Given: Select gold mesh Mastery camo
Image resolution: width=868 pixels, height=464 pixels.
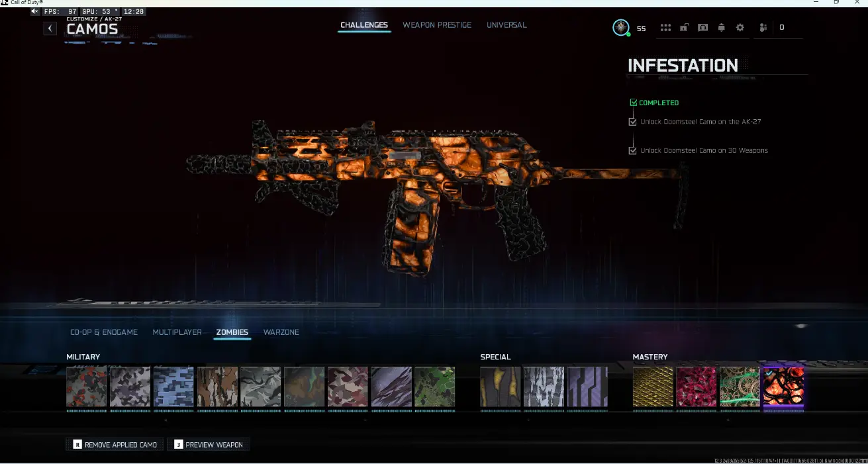Looking at the screenshot, I should pyautogui.click(x=653, y=387).
